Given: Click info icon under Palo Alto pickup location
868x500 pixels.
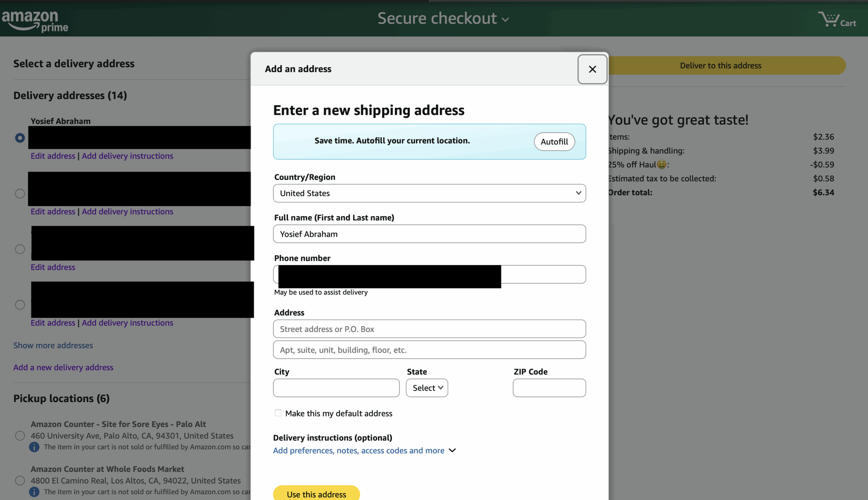Looking at the screenshot, I should [34, 447].
